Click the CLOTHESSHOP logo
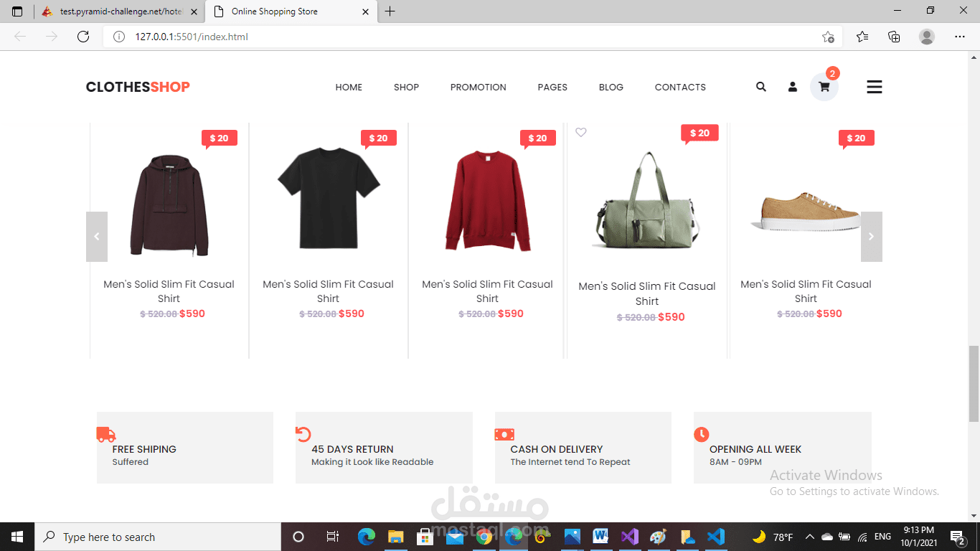Viewport: 980px width, 551px height. coord(138,86)
